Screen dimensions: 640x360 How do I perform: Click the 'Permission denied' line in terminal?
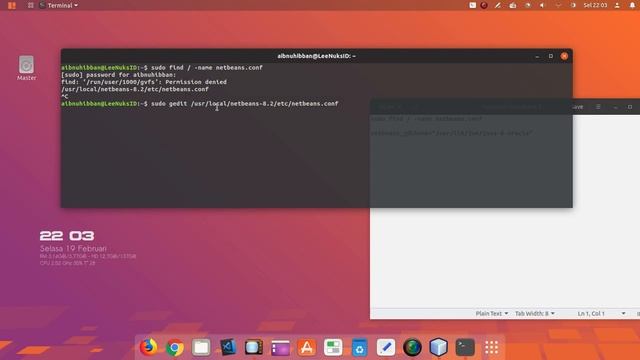click(144, 82)
